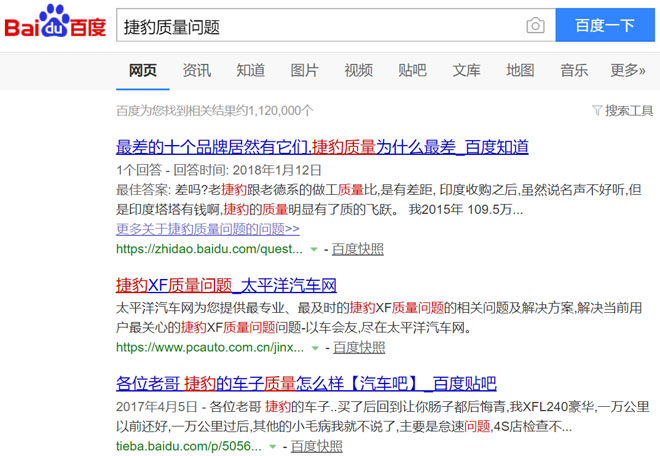Click the 百度一下 search button
Screen dimensions: 660x456
tap(605, 25)
